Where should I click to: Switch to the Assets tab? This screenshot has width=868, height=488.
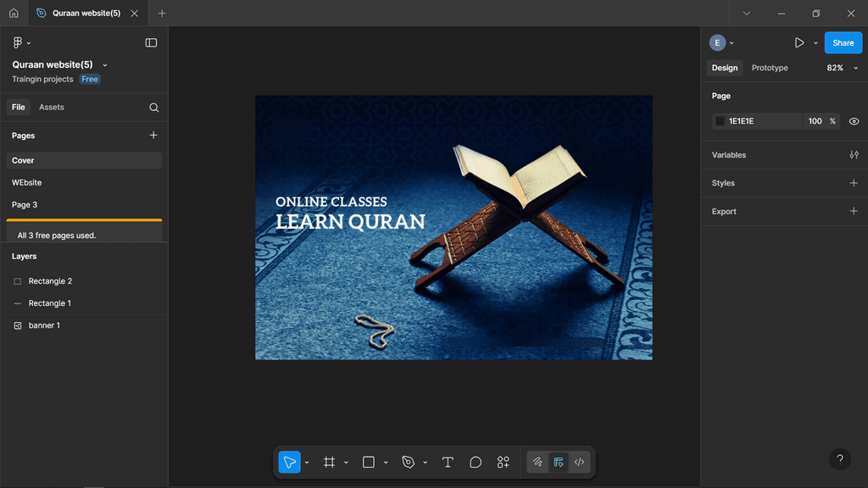click(x=51, y=108)
